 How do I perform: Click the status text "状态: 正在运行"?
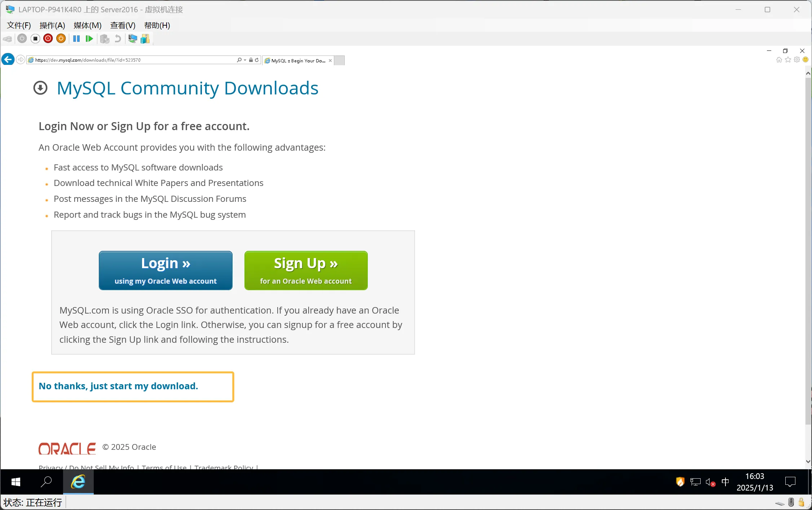coord(33,502)
